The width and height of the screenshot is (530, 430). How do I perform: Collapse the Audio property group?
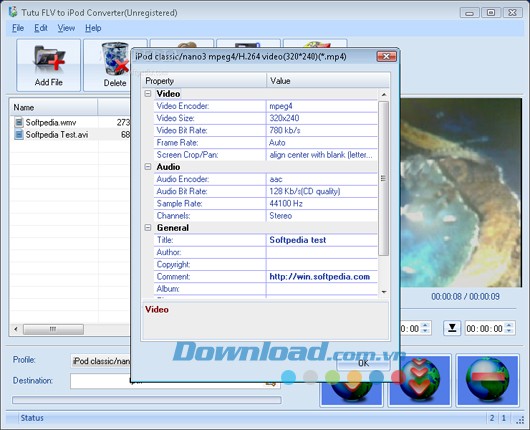(x=148, y=167)
